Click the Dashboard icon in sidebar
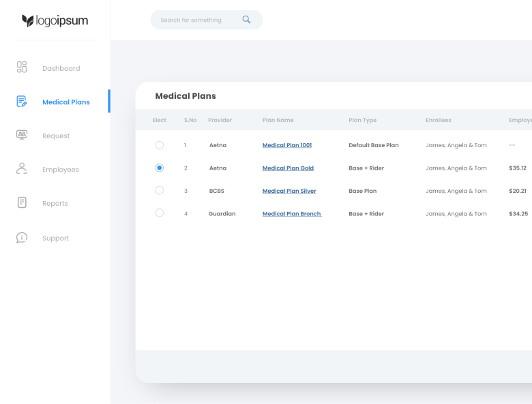Image resolution: width=532 pixels, height=404 pixels. 22,67
